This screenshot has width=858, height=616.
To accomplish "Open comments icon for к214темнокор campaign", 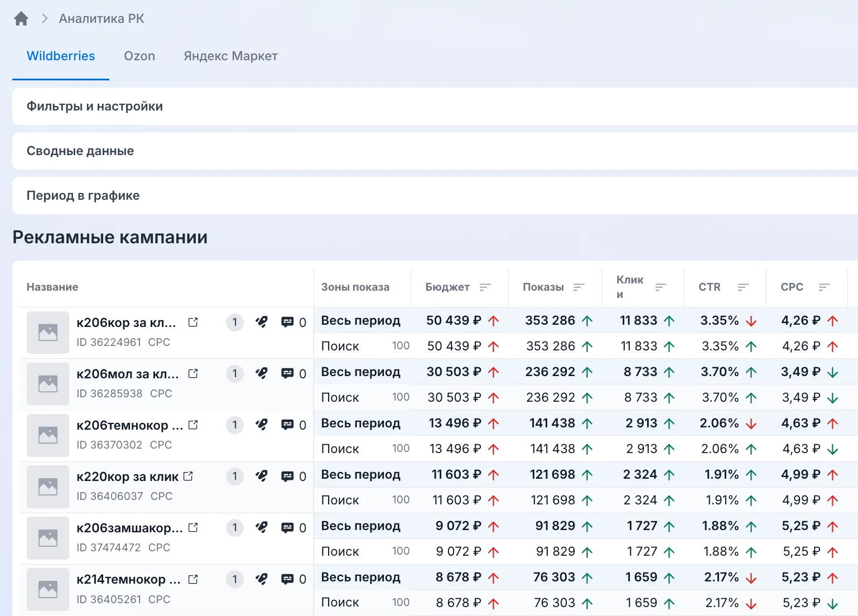I will click(287, 579).
